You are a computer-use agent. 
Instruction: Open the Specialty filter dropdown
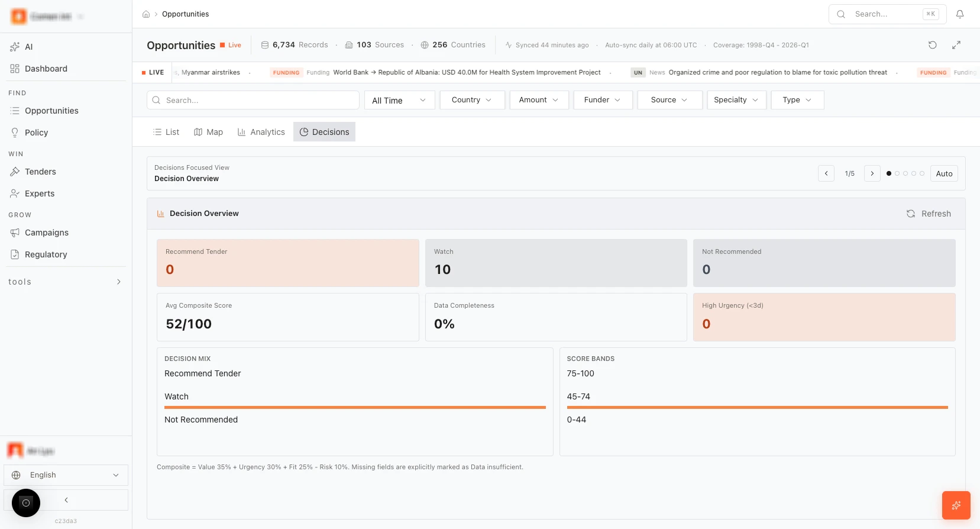point(737,100)
